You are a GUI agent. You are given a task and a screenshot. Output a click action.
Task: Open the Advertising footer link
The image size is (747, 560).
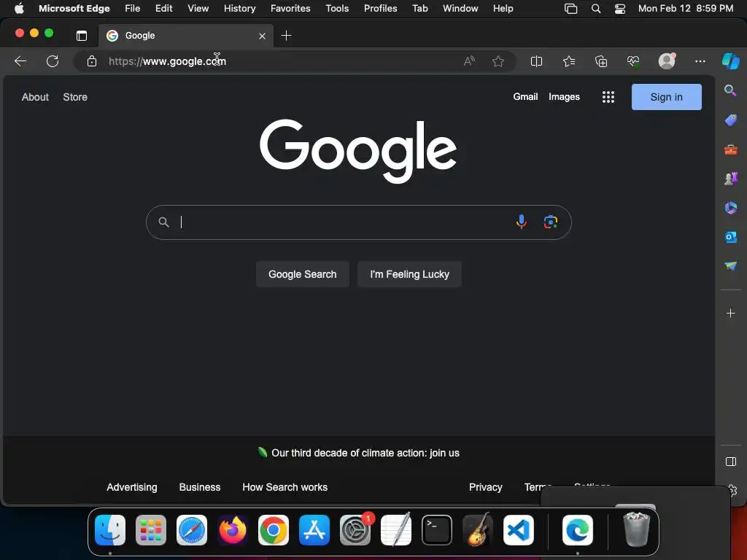[132, 487]
